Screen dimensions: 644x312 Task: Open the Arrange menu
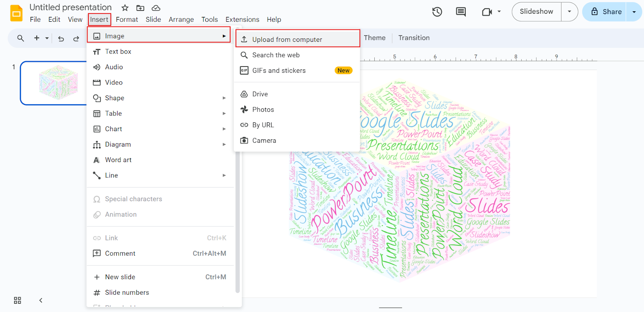click(181, 19)
